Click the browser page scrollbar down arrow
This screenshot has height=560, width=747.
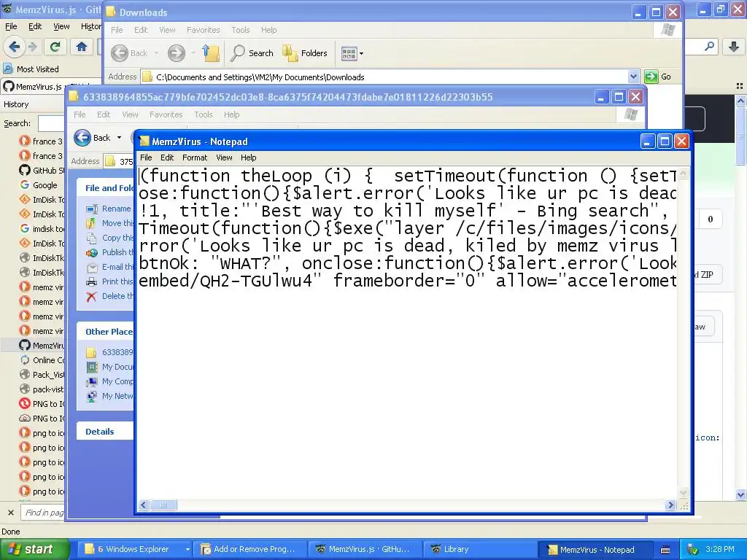click(x=741, y=495)
